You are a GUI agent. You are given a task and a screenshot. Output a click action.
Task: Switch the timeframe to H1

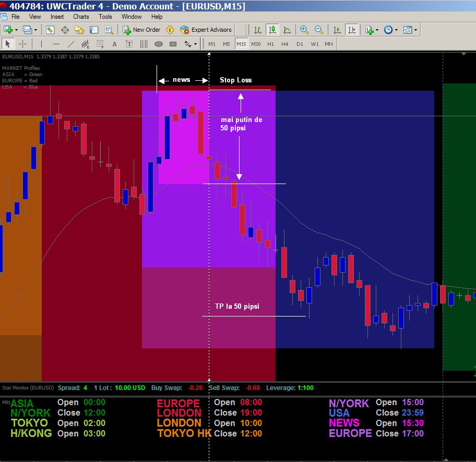click(270, 44)
